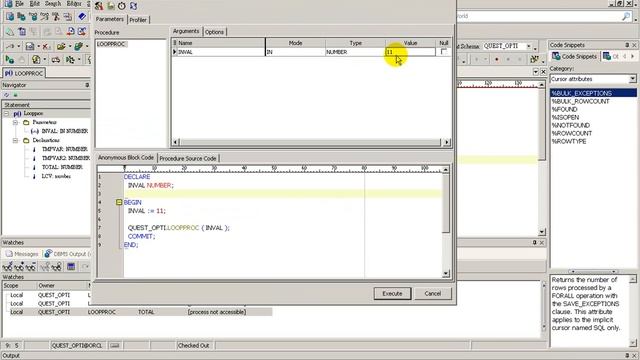Click the second glasses icon in the Watches toolbar
This screenshot has height=360, width=640.
(x=19, y=267)
